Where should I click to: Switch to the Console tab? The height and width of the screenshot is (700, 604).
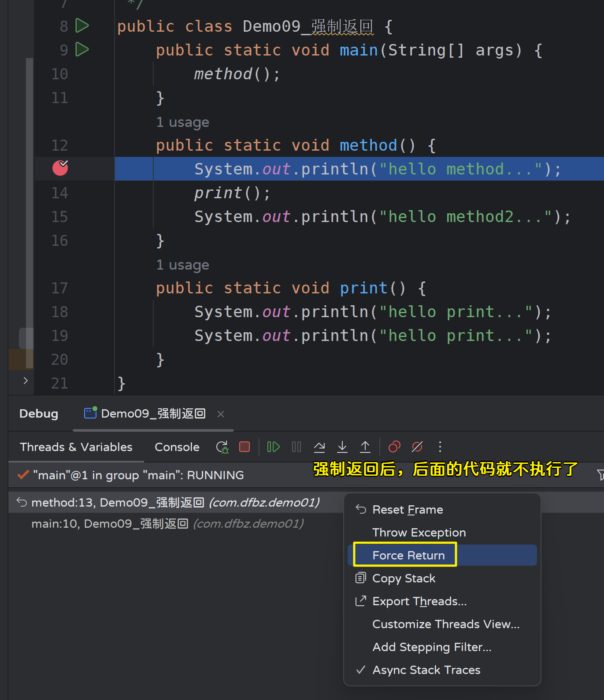[177, 447]
